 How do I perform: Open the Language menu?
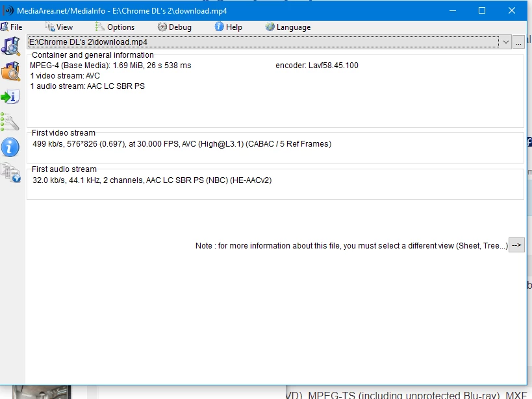(288, 27)
